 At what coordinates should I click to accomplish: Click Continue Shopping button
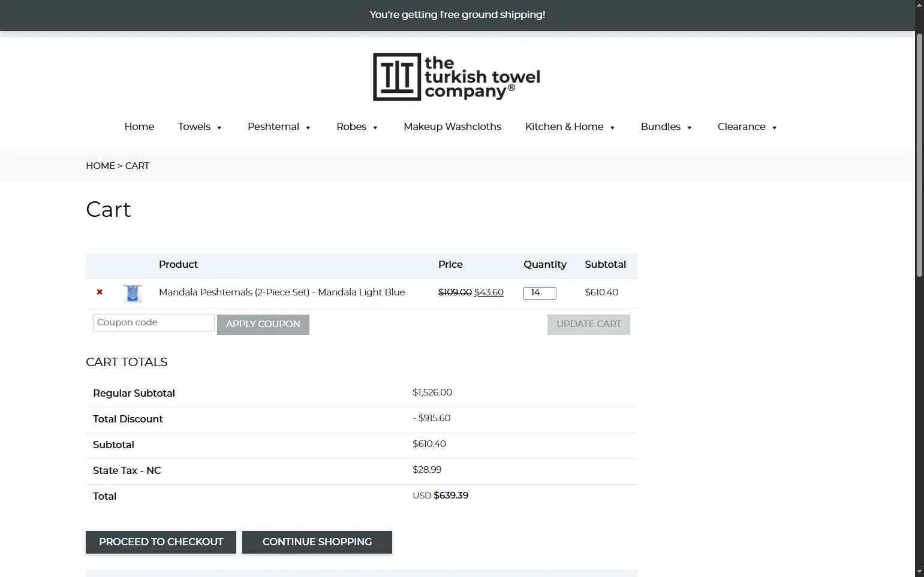pyautogui.click(x=317, y=542)
